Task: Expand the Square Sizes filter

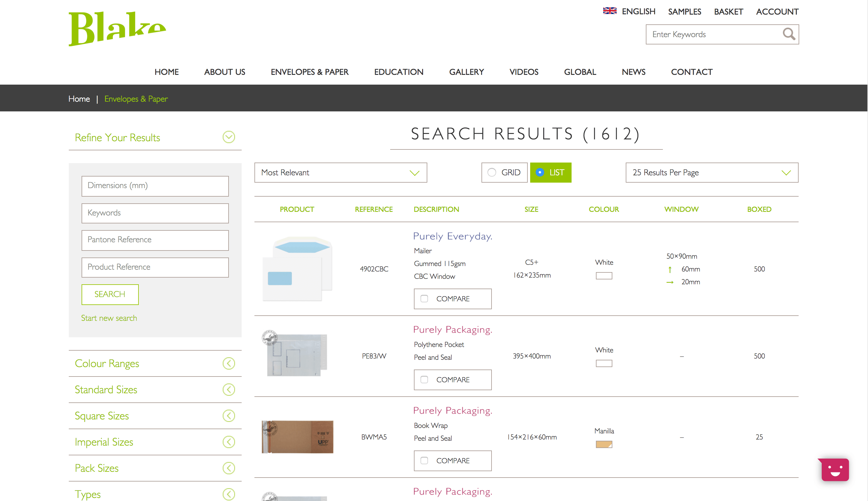Action: 155,416
